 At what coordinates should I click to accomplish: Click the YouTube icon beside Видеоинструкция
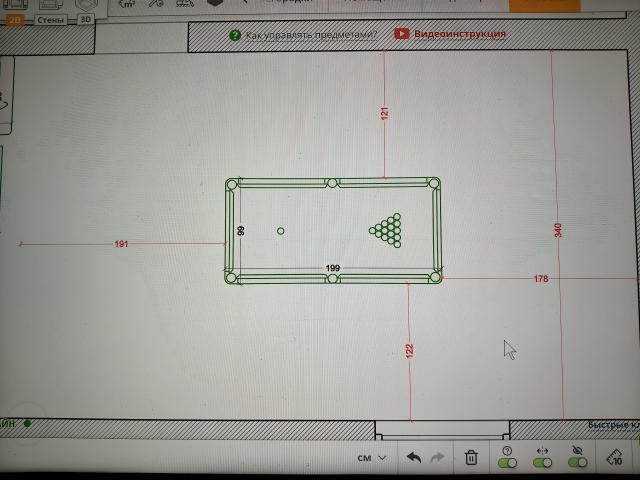(401, 34)
